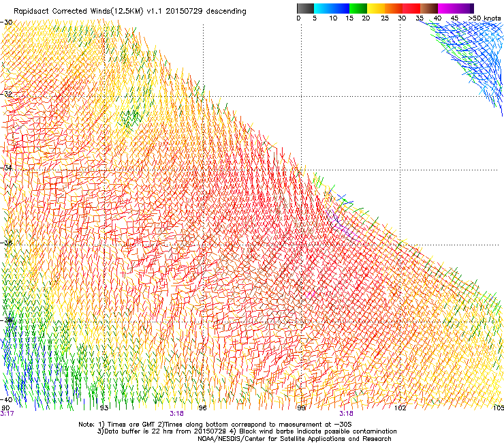Click the latitude label '-34'
504x443 pixels.
(x=6, y=168)
